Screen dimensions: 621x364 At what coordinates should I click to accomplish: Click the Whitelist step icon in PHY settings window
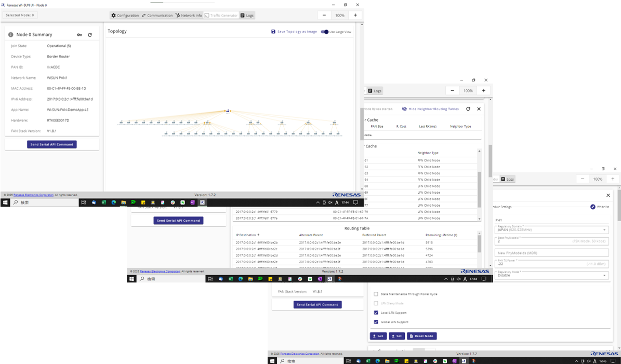pos(593,207)
